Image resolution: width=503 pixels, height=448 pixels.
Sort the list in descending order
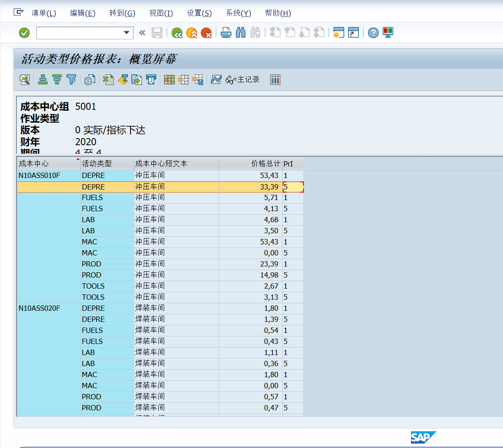(x=55, y=80)
